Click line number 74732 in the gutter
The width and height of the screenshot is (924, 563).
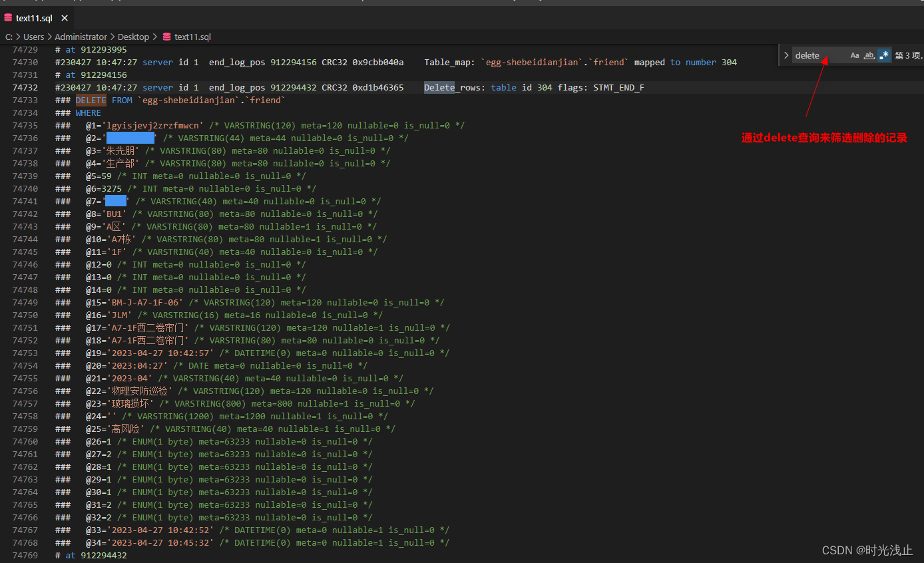point(25,88)
